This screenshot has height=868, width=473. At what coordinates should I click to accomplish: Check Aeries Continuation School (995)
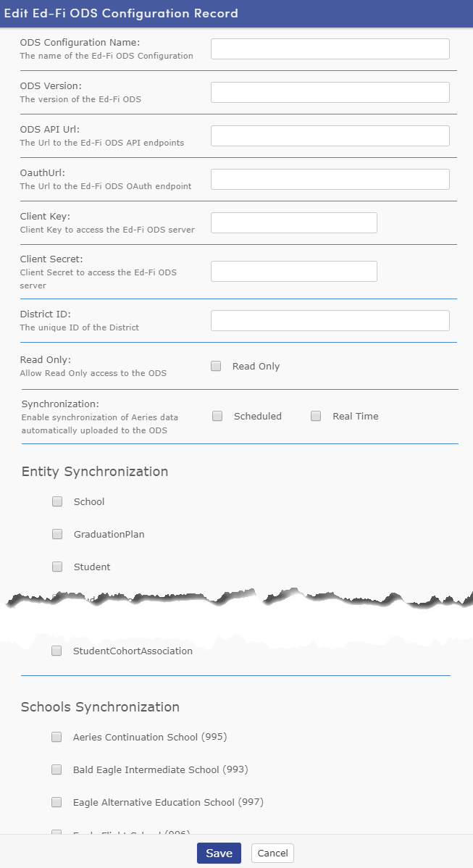(56, 737)
